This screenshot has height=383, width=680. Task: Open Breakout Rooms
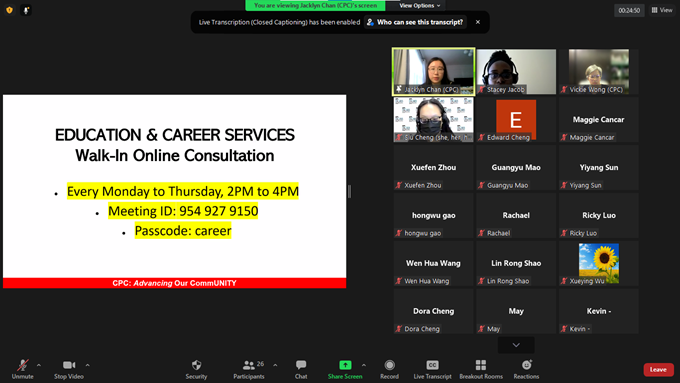[x=481, y=369]
